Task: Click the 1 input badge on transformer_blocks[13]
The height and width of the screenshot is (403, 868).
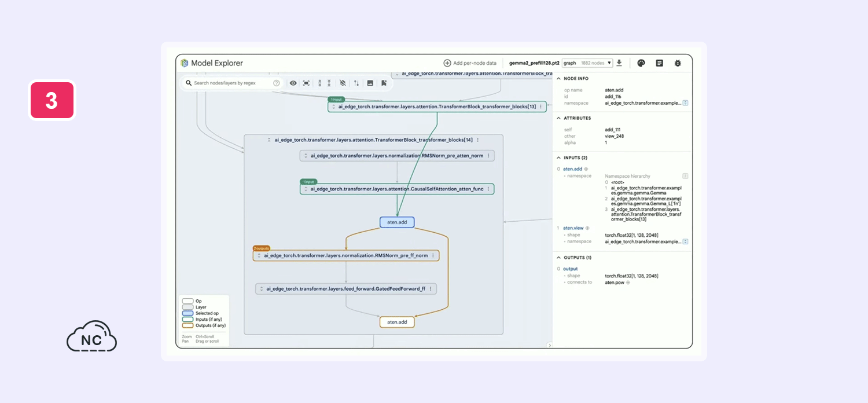Action: pyautogui.click(x=337, y=100)
